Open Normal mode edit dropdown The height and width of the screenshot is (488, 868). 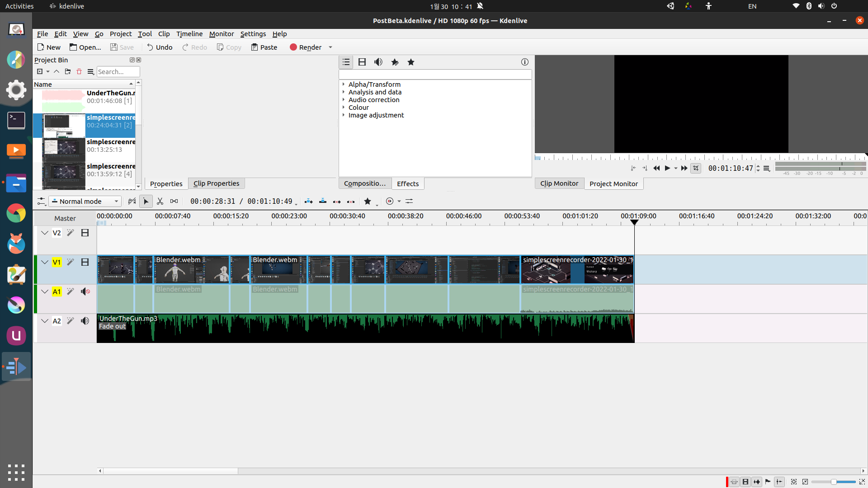pyautogui.click(x=85, y=201)
